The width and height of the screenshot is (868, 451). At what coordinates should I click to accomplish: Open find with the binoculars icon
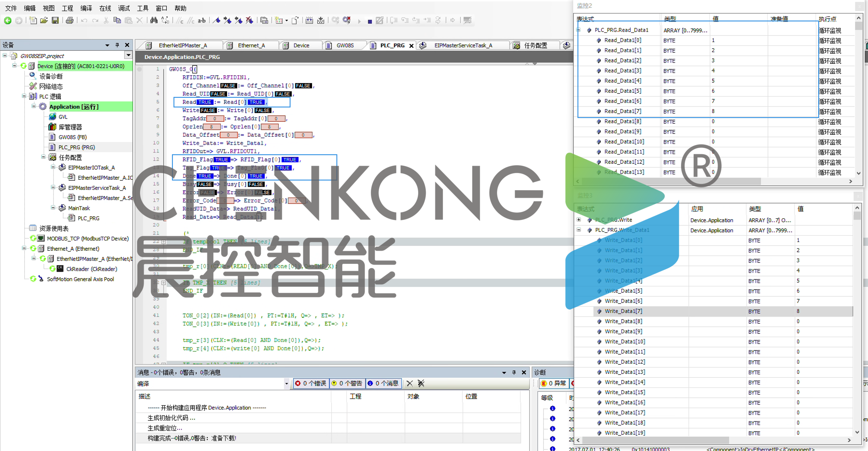pos(154,21)
